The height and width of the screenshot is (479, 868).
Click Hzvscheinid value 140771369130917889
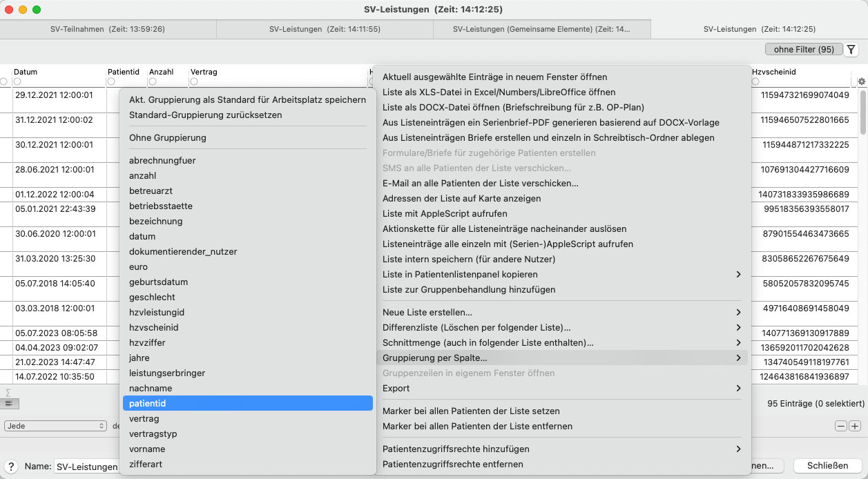(x=804, y=333)
